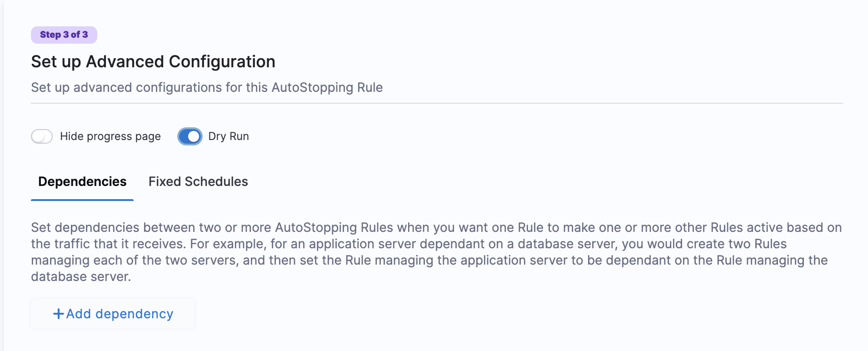This screenshot has width=868, height=351.
Task: Click the words 'database server.' ending the description
Action: [x=81, y=276]
